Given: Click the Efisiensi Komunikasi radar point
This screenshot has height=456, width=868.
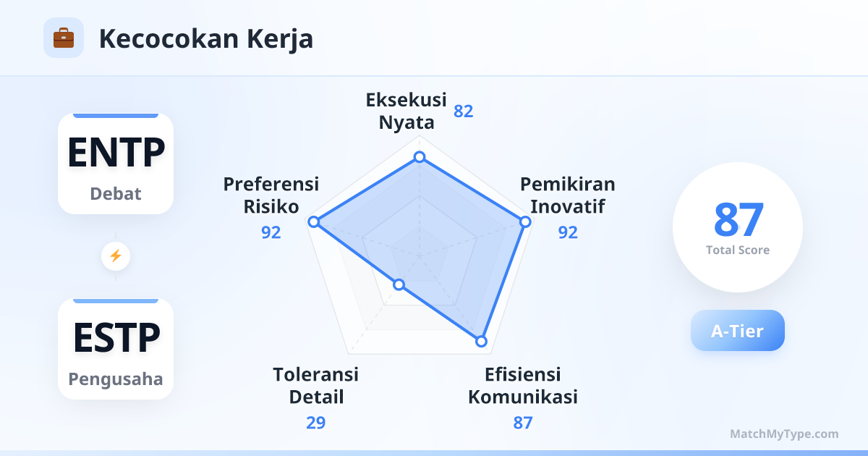Looking at the screenshot, I should click(481, 342).
